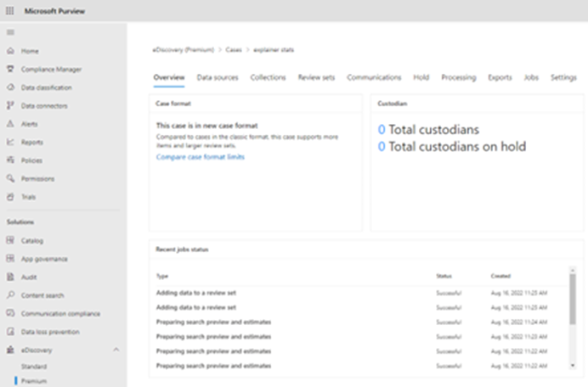The width and height of the screenshot is (588, 387).
Task: Open Compare case format limits link
Action: pyautogui.click(x=201, y=157)
